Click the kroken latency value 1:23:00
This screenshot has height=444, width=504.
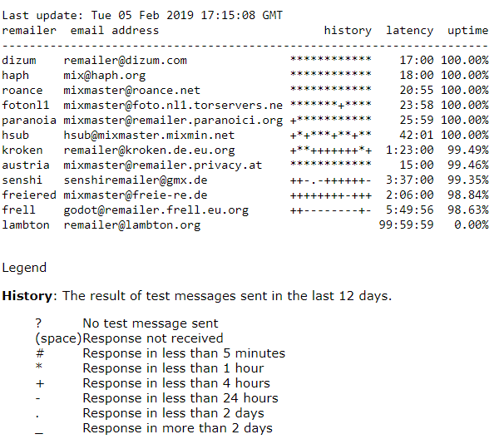click(410, 150)
